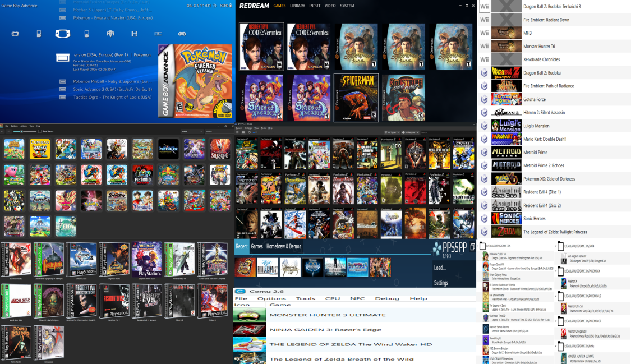Click the POKEMON X folder icon in Citra
Viewport: 631px width, 364px height.
tap(560, 271)
